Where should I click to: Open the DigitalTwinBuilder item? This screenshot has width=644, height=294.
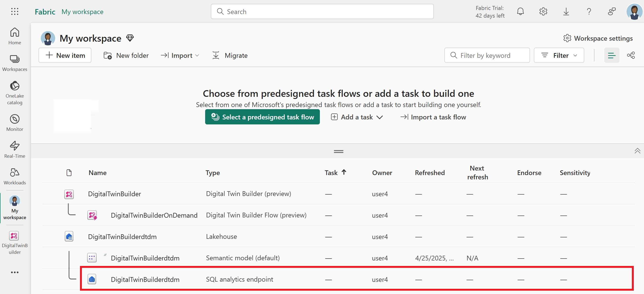pos(114,194)
